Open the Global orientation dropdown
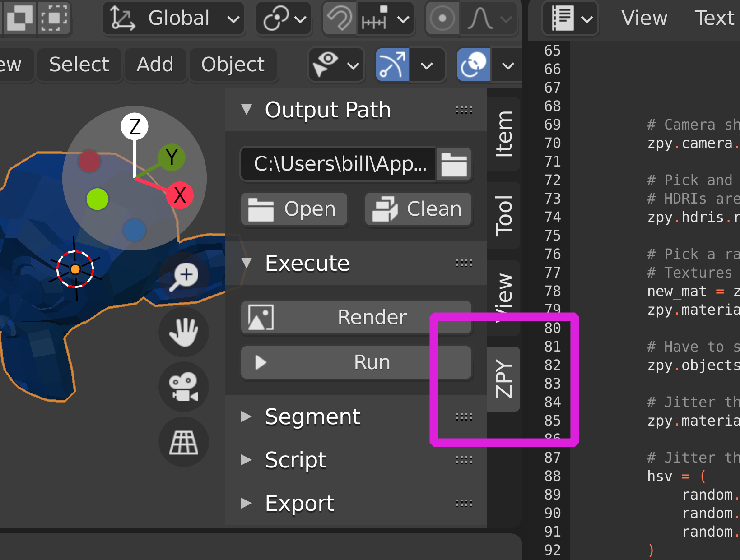Viewport: 740px width, 560px height. click(x=174, y=19)
